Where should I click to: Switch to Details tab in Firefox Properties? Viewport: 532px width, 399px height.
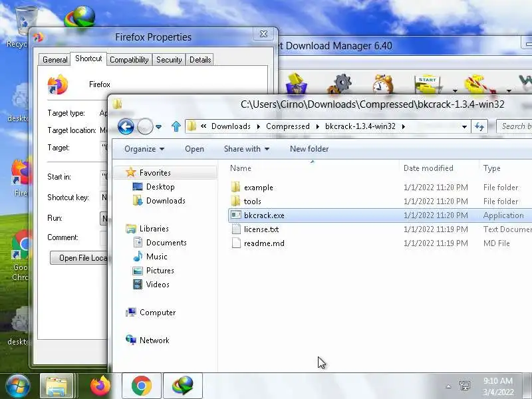(200, 60)
